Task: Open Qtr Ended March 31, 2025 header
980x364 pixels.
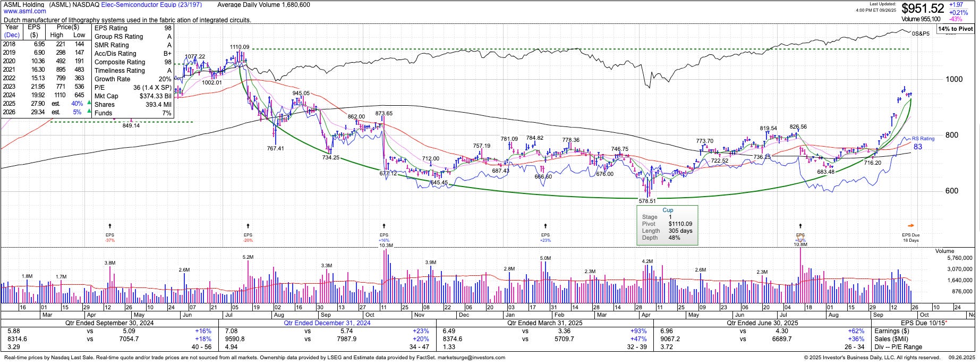Action: pos(544,323)
